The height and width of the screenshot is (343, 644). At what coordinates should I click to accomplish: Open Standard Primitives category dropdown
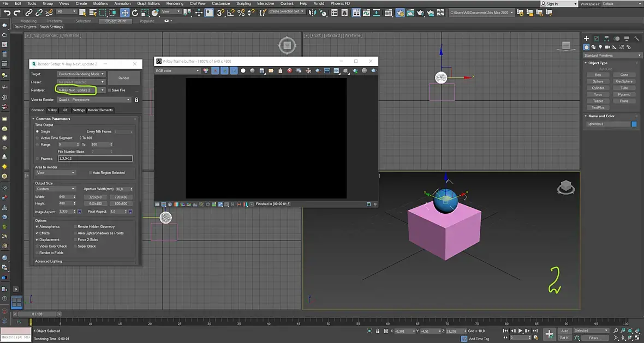point(613,56)
